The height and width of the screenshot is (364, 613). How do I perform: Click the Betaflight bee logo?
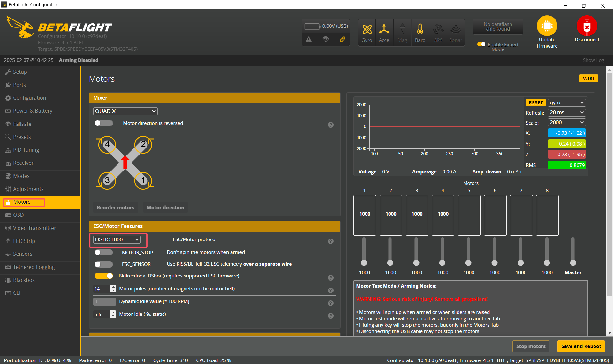[x=21, y=27]
